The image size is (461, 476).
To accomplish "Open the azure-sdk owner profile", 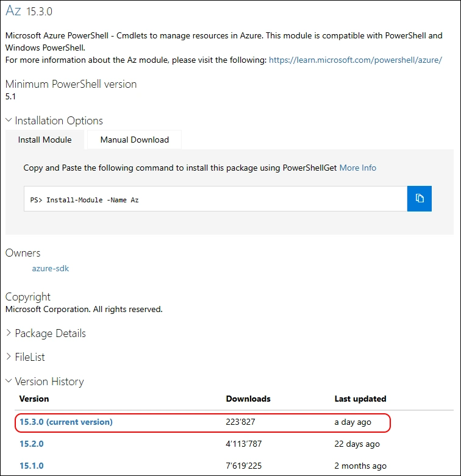I will pyautogui.click(x=51, y=268).
